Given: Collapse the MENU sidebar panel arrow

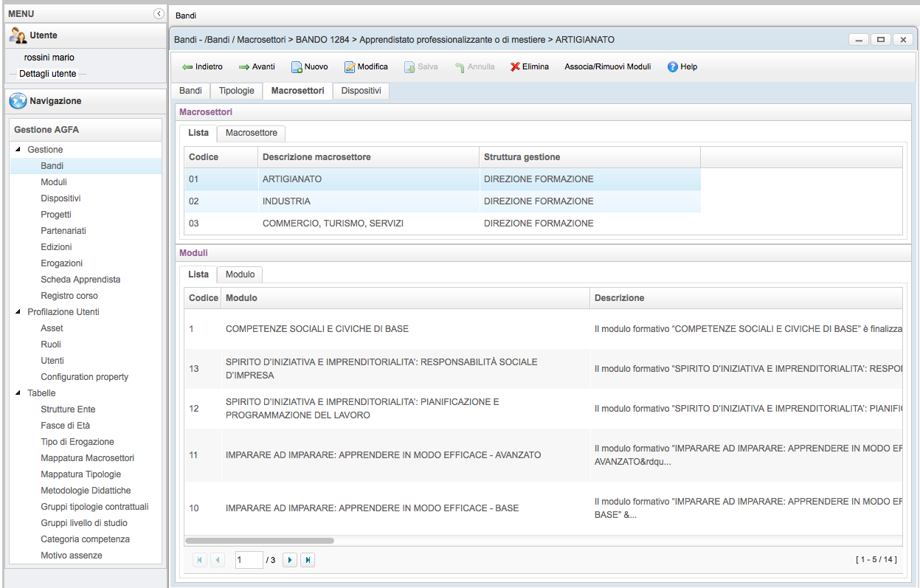Looking at the screenshot, I should (159, 14).
